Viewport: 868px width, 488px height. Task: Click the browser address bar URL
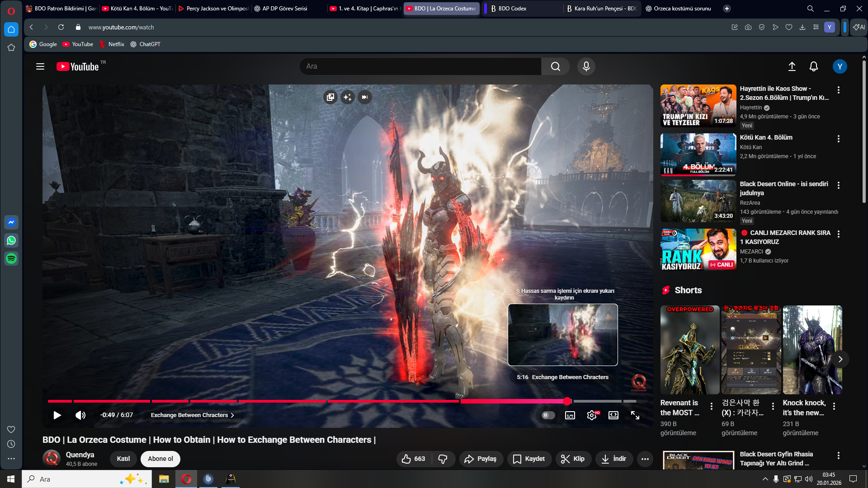121,28
